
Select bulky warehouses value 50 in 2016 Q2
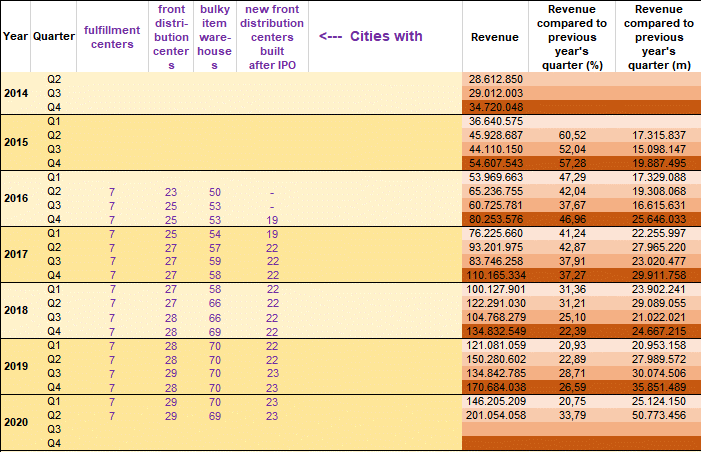[x=215, y=192]
